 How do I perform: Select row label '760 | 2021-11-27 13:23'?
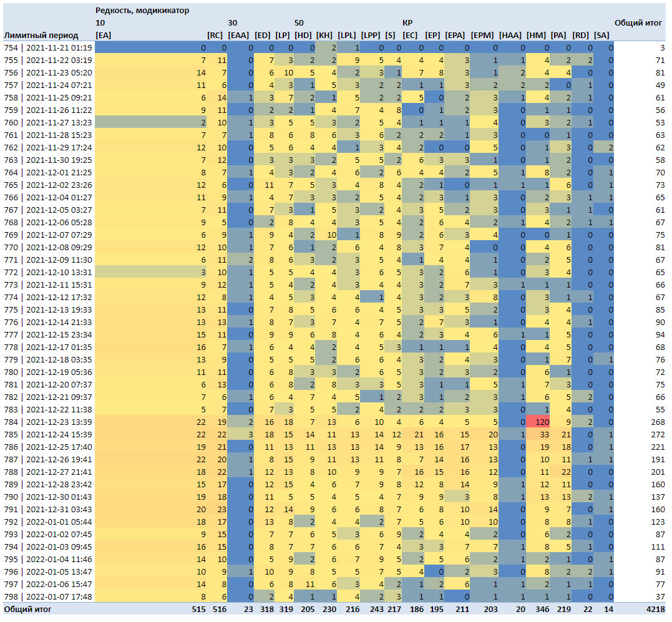[x=48, y=122]
